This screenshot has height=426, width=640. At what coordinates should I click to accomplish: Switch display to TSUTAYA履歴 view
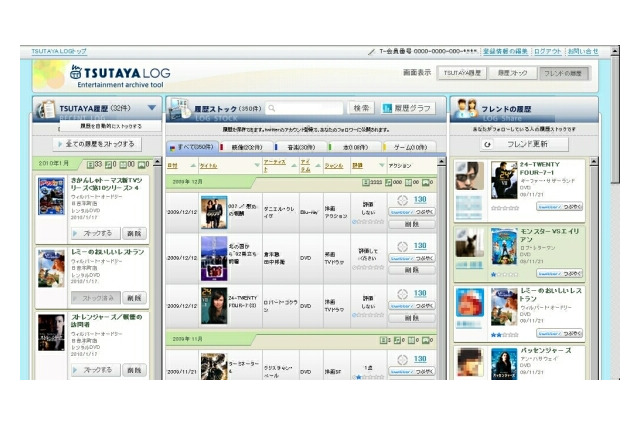click(462, 73)
